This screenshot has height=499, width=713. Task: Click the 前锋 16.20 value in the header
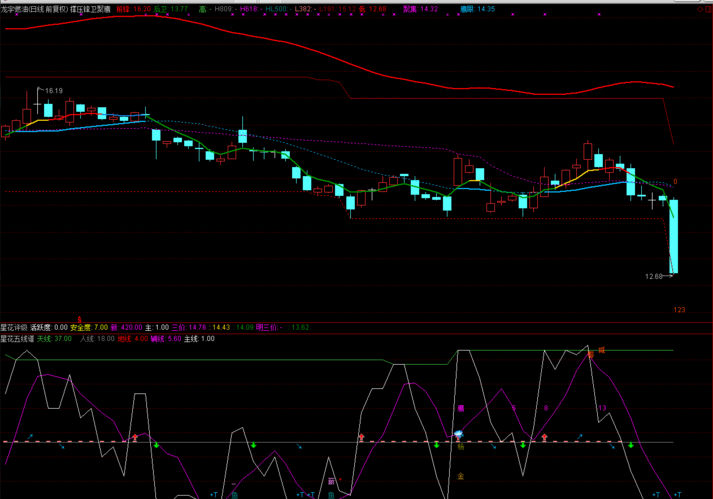coord(133,9)
